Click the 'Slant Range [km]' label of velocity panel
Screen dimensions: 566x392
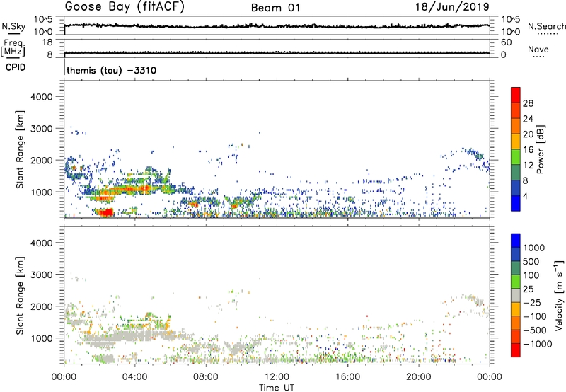(x=20, y=295)
